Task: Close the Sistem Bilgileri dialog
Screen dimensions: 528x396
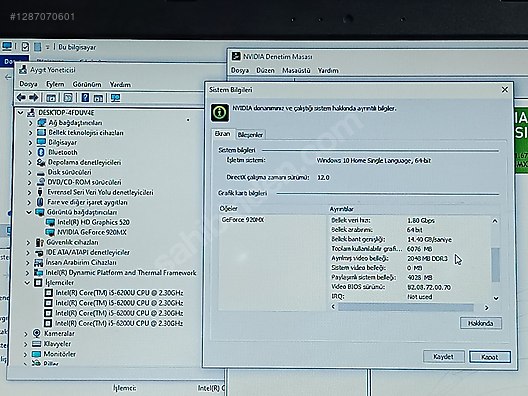Action: 504,90
